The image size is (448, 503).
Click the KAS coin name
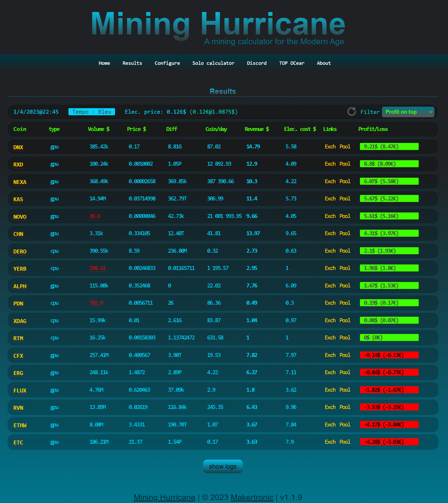pyautogui.click(x=18, y=200)
